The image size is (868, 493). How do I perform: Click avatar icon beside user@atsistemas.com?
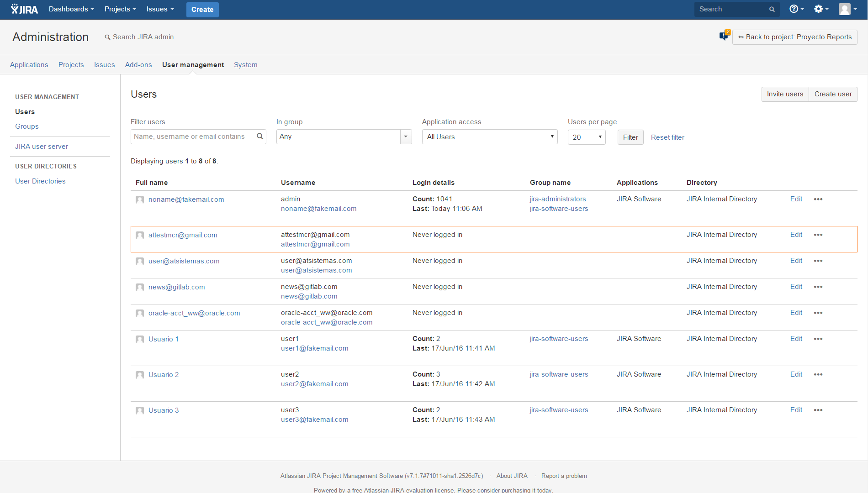pyautogui.click(x=140, y=261)
